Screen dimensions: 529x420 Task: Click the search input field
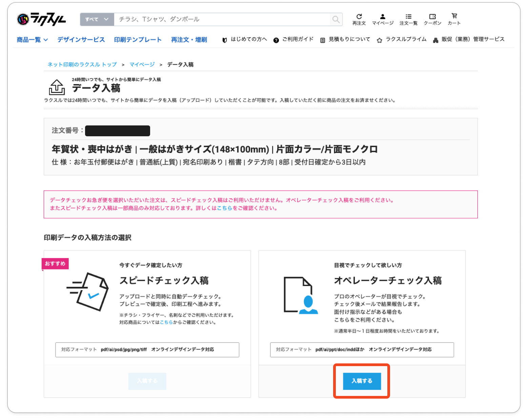222,19
